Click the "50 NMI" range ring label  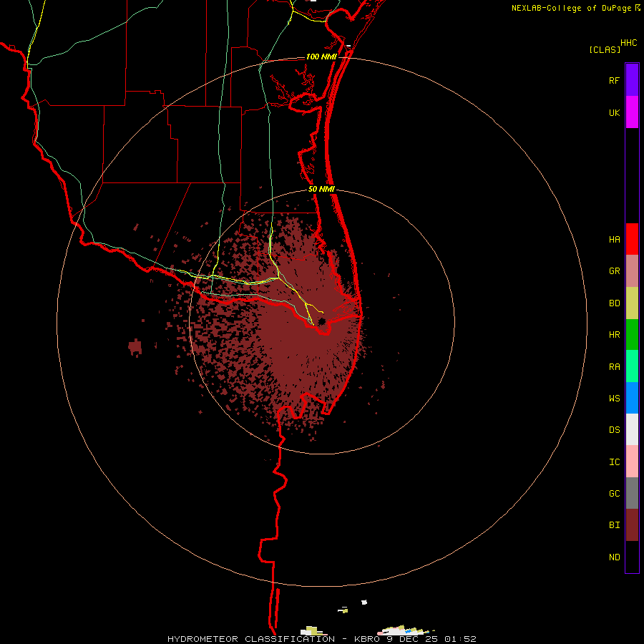coord(321,189)
